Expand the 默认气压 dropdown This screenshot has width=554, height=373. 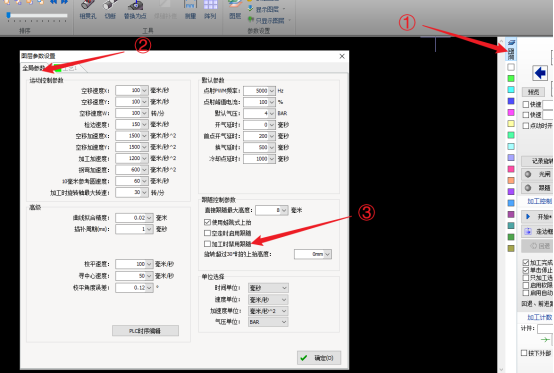point(272,113)
